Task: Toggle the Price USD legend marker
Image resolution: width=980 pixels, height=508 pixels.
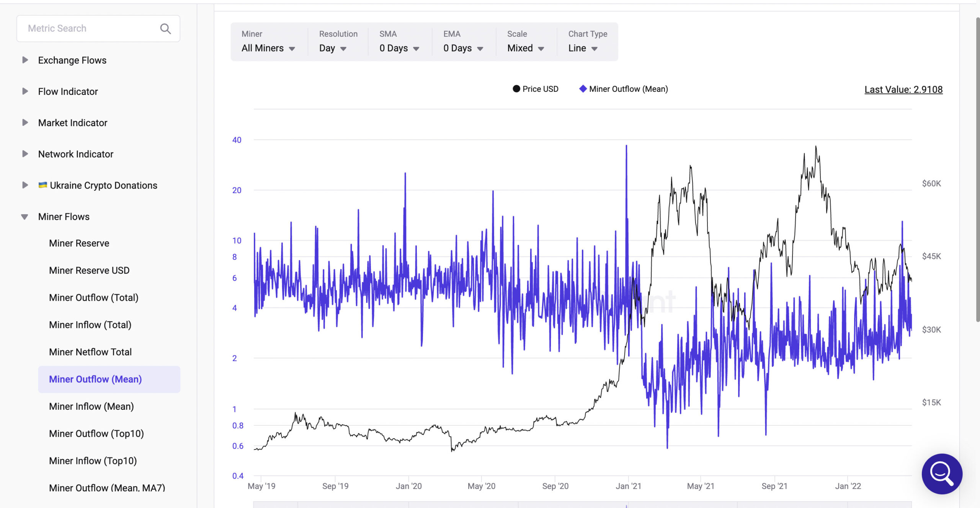Action: (x=516, y=89)
